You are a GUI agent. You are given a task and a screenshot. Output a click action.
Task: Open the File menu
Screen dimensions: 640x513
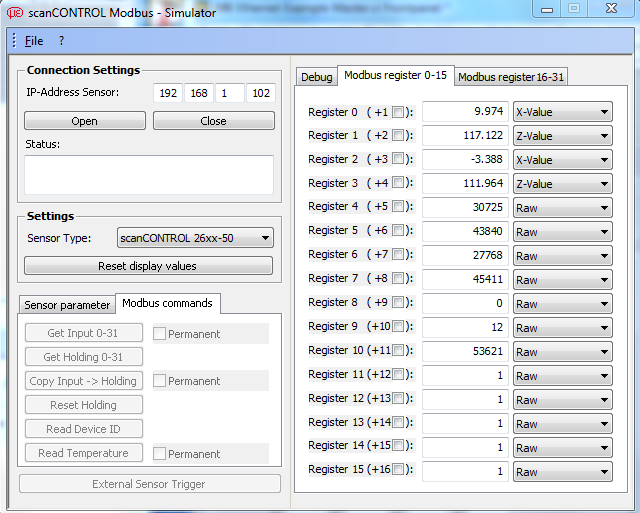(34, 41)
